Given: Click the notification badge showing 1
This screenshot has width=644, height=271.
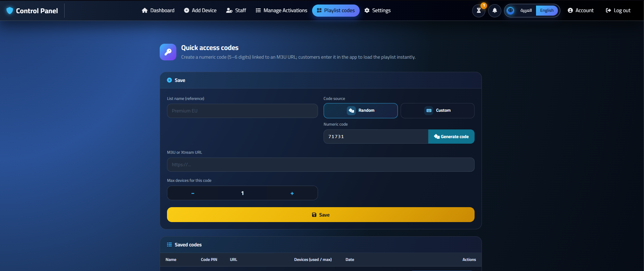Looking at the screenshot, I should tap(484, 6).
